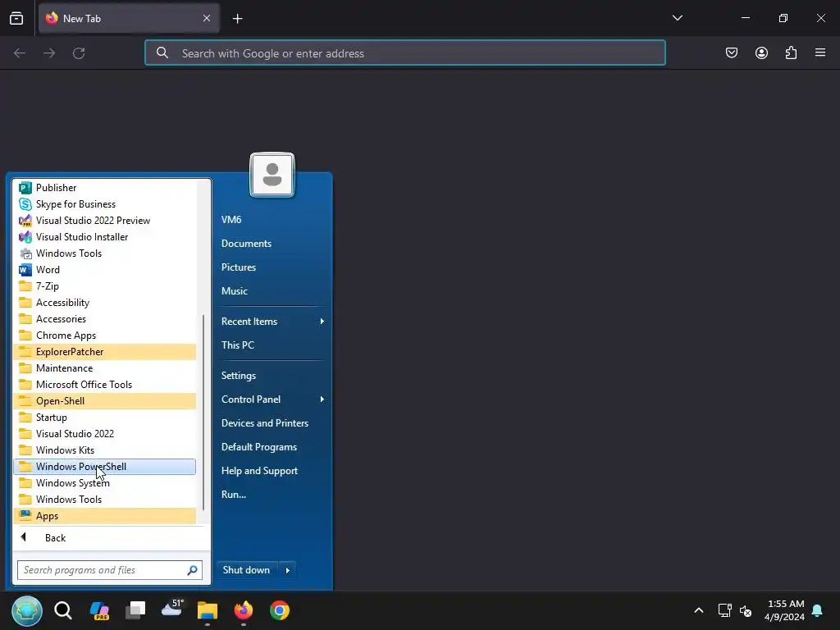Screen dimensions: 840x630
Task: Click the user account picture
Action: pyautogui.click(x=272, y=176)
